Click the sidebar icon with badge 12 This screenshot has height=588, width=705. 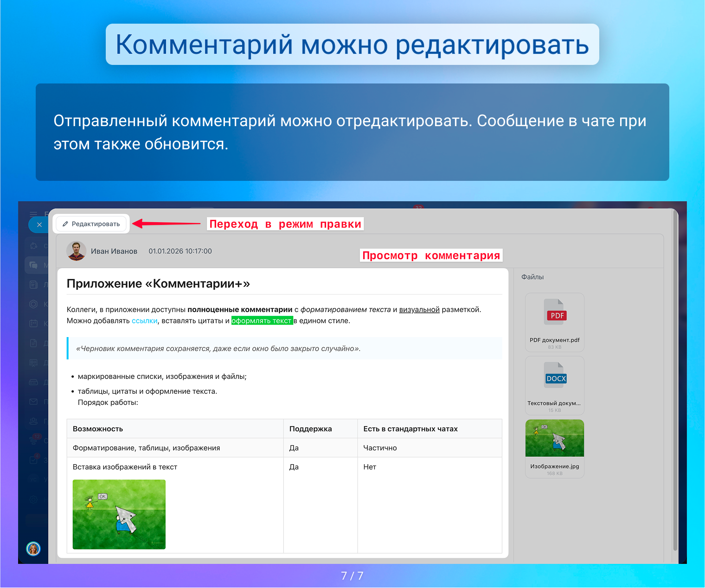point(34,440)
